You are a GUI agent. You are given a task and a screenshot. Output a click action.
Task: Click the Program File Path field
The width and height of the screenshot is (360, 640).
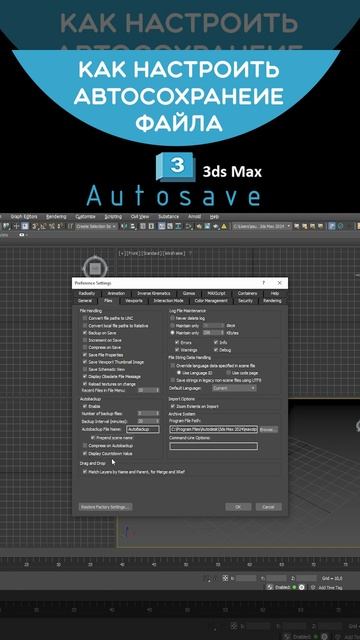(x=213, y=429)
